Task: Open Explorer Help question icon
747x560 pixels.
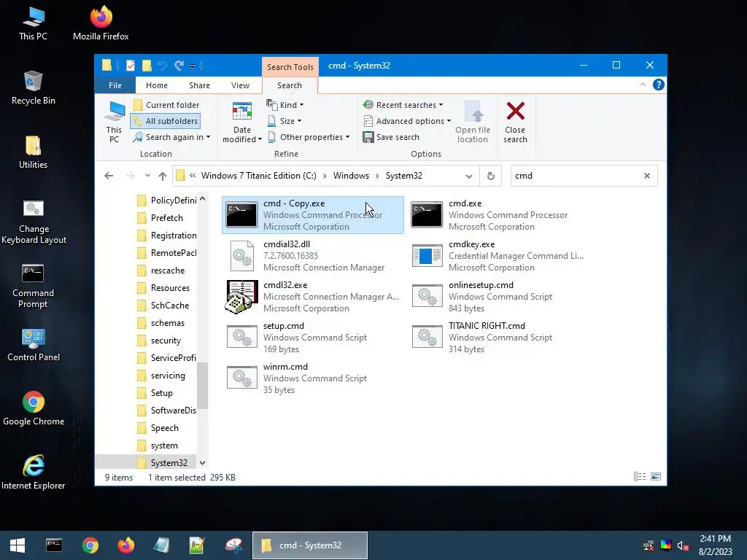Action: (659, 85)
